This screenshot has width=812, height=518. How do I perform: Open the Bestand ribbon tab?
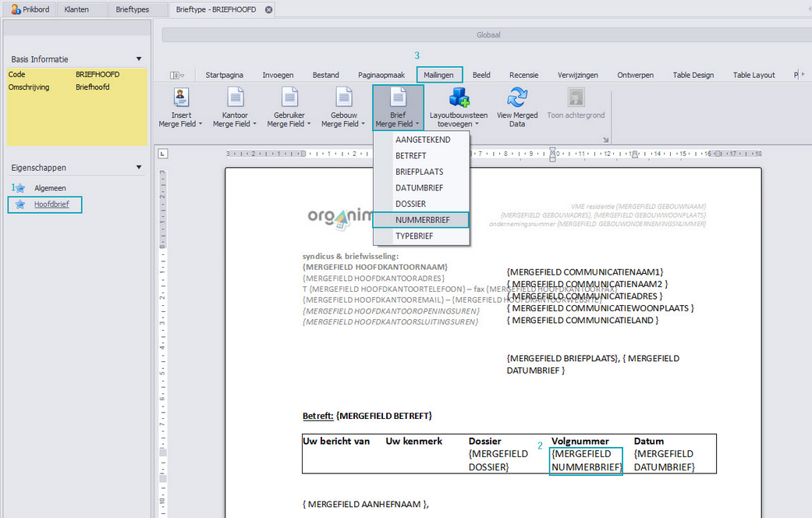click(326, 75)
